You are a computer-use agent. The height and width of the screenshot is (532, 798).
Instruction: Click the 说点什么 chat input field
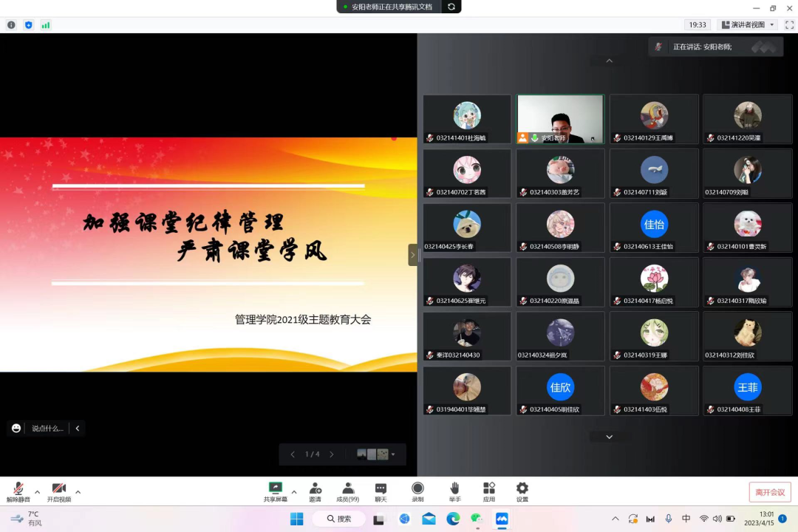click(47, 428)
